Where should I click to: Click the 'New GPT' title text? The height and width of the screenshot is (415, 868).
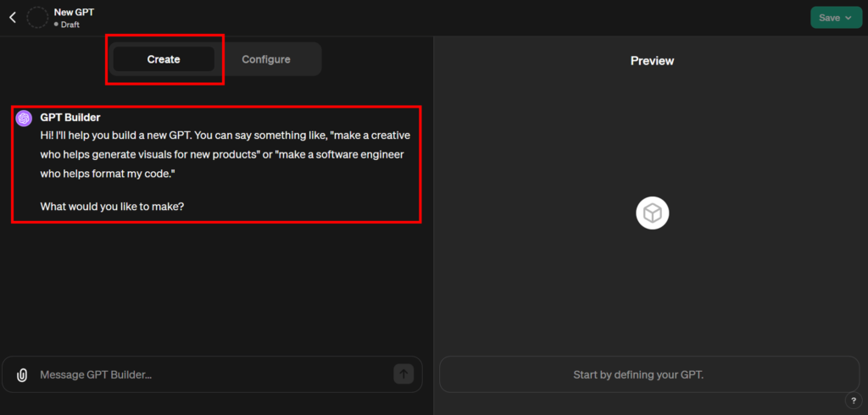75,12
